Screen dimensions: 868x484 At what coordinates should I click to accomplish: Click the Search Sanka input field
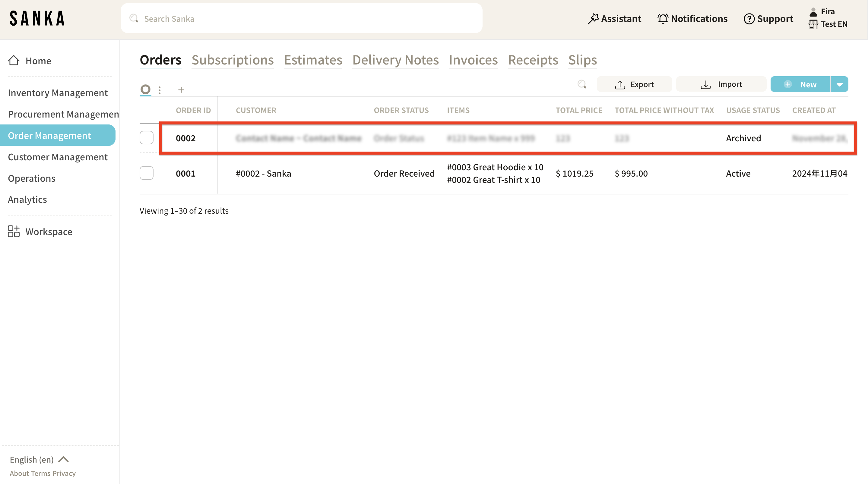click(x=302, y=18)
